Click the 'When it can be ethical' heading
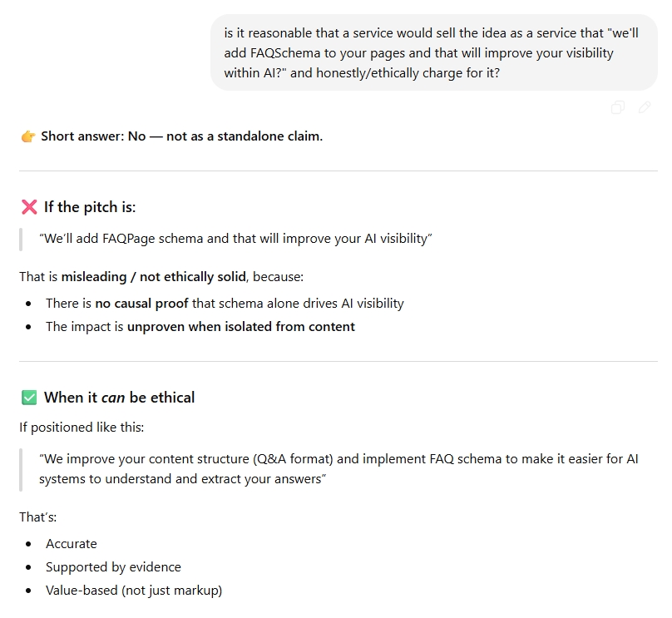This screenshot has width=672, height=618. (119, 398)
